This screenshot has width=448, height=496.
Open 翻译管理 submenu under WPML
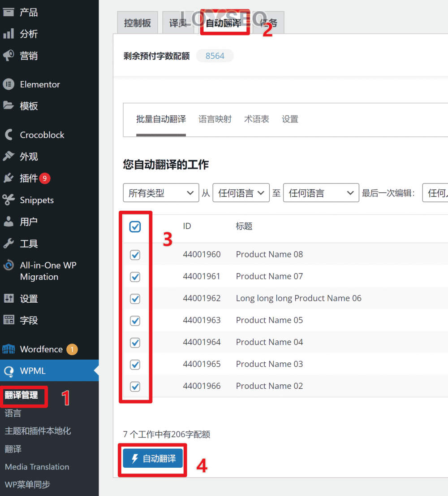tap(21, 395)
